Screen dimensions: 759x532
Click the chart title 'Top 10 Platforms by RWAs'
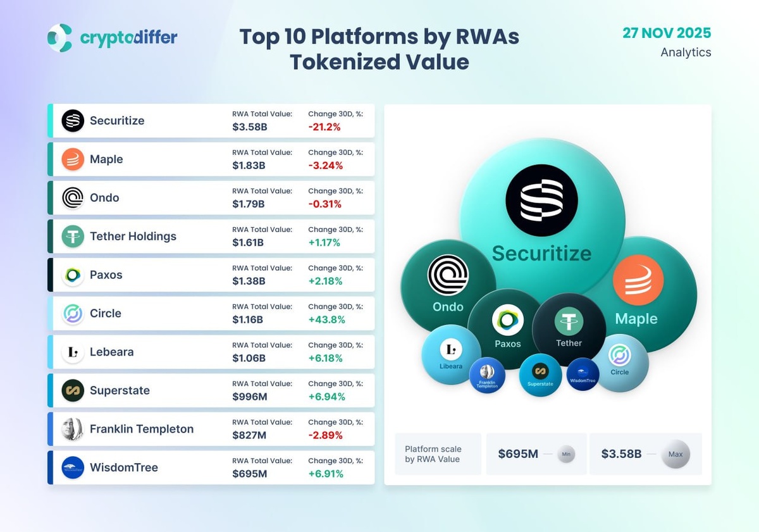tap(379, 37)
